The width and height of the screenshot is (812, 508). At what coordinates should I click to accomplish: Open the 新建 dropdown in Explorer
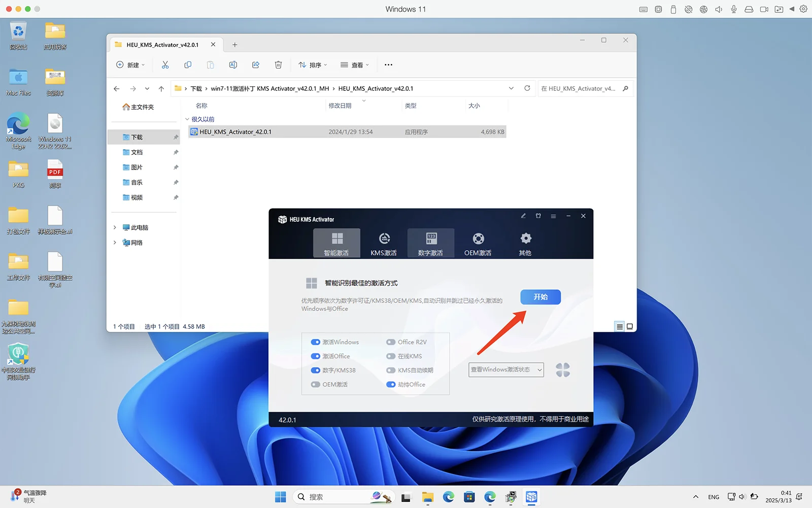pyautogui.click(x=131, y=65)
